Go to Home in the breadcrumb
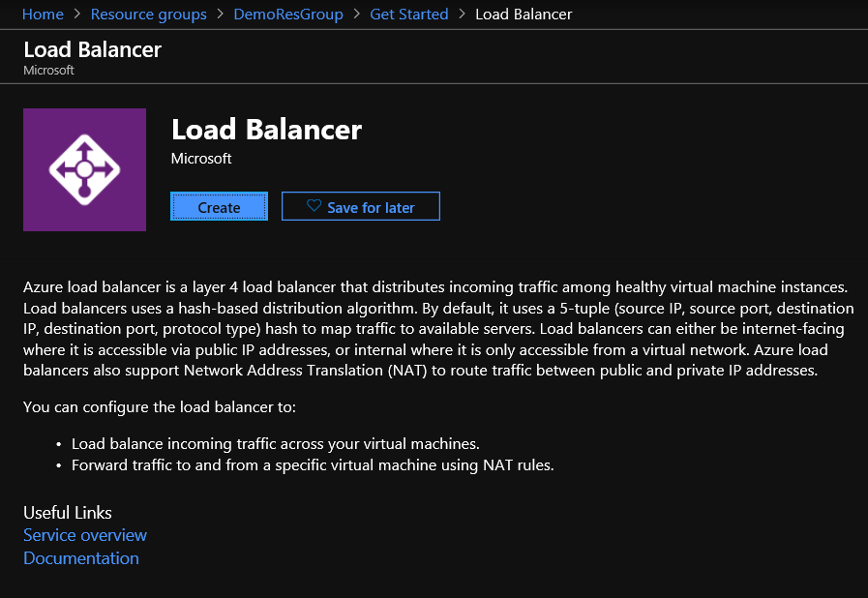The height and width of the screenshot is (598, 868). point(43,14)
